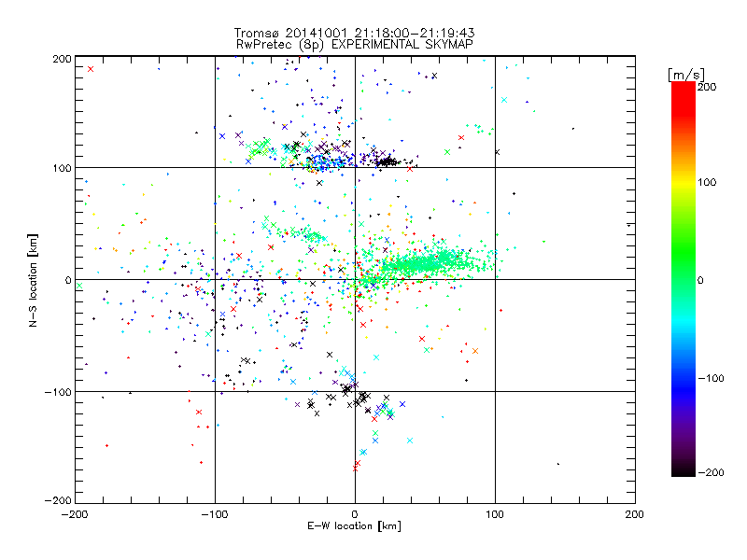Click the '0' tick label on the N-S axis

coord(68,280)
